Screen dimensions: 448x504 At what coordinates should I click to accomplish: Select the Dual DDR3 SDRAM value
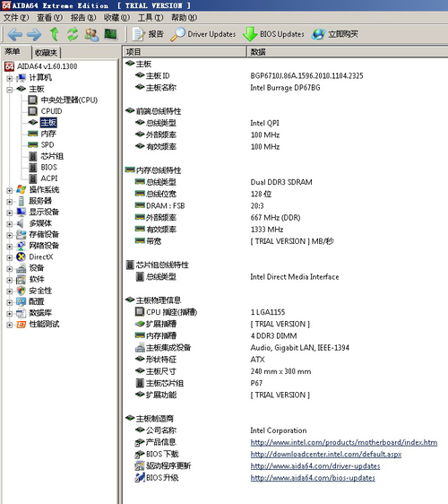[x=281, y=182]
